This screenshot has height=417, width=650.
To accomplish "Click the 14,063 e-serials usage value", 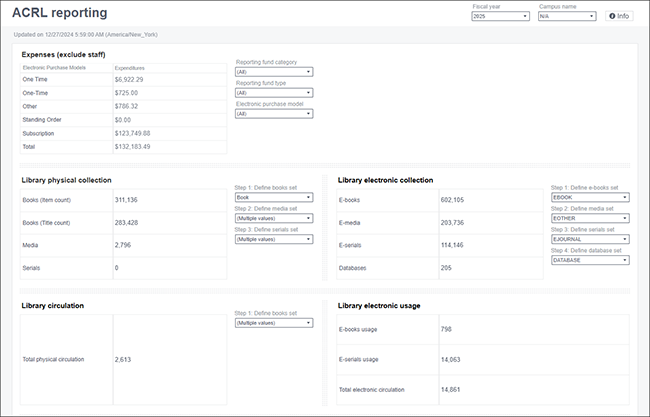I will 451,360.
